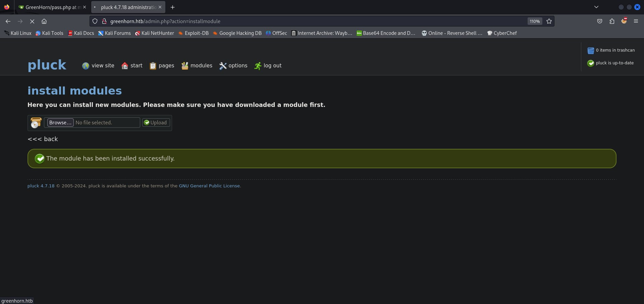The image size is (644, 304).
Task: Click the start house icon
Action: (125, 66)
